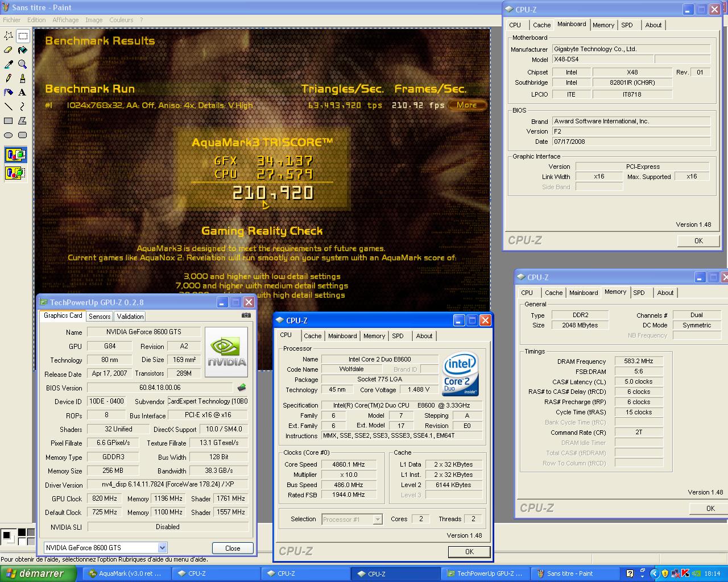Click the More button in AquaMark results
Screen dimensions: 728x582
pos(467,105)
